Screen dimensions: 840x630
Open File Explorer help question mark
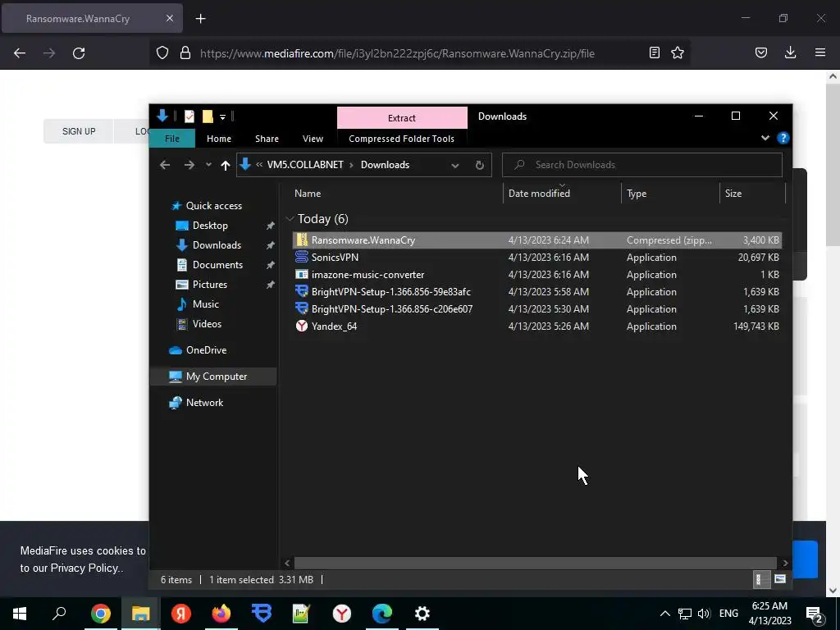pyautogui.click(x=783, y=138)
